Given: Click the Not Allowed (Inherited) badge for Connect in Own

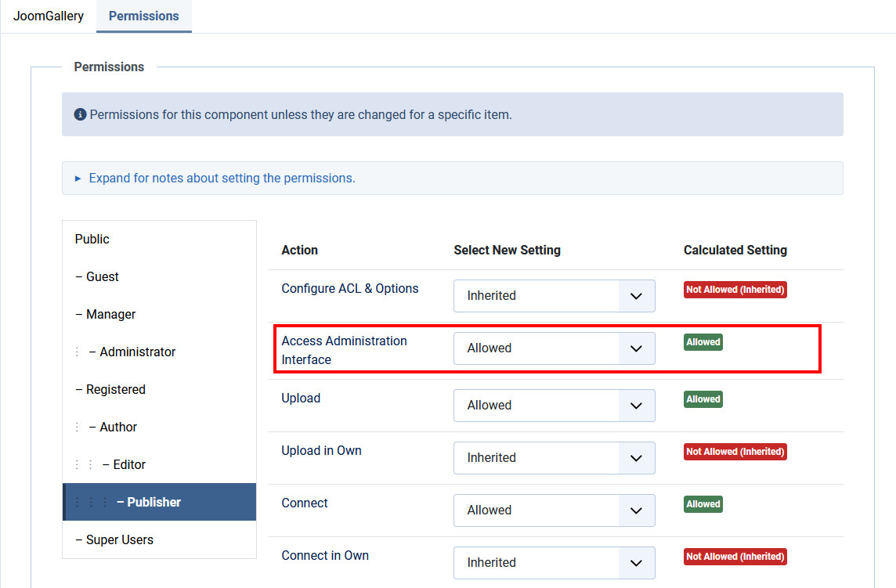Looking at the screenshot, I should coord(735,557).
